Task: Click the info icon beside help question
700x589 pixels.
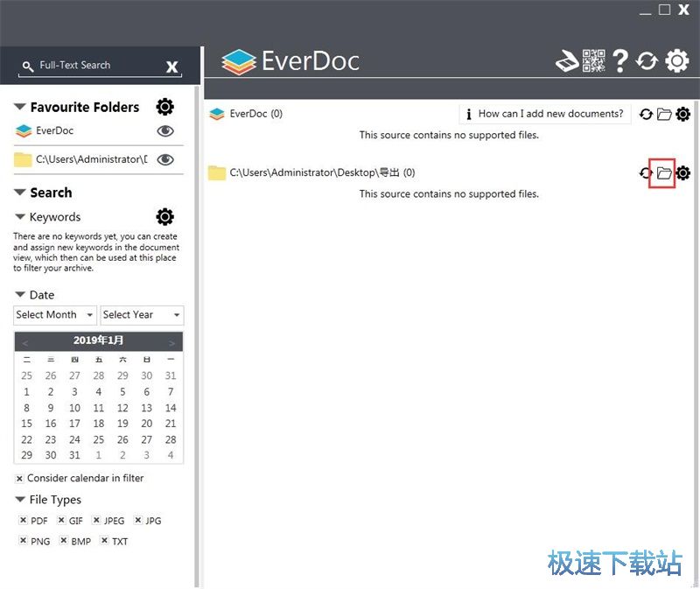Action: tap(468, 115)
